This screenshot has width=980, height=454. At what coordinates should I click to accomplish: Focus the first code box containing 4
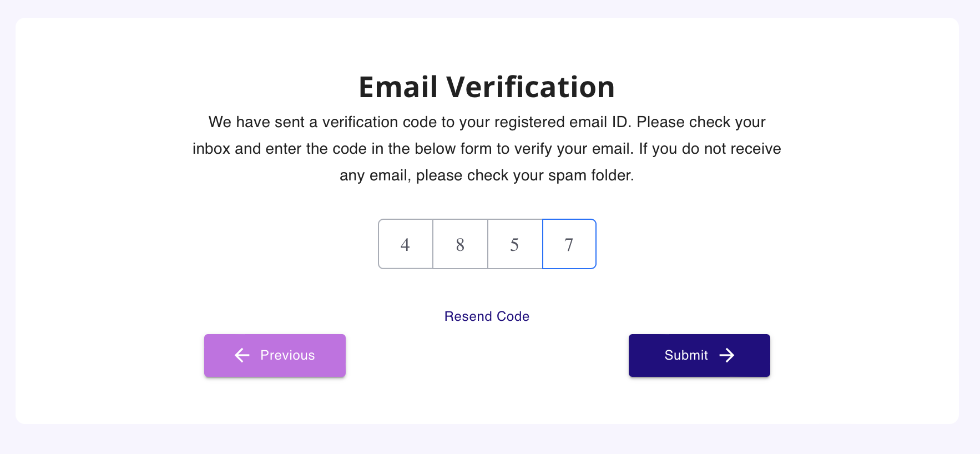pos(406,244)
